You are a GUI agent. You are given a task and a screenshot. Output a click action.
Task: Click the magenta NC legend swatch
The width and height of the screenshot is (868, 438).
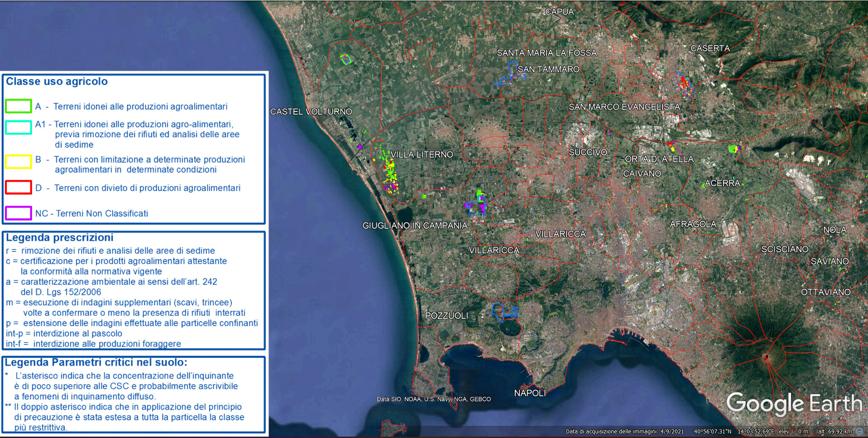click(19, 213)
